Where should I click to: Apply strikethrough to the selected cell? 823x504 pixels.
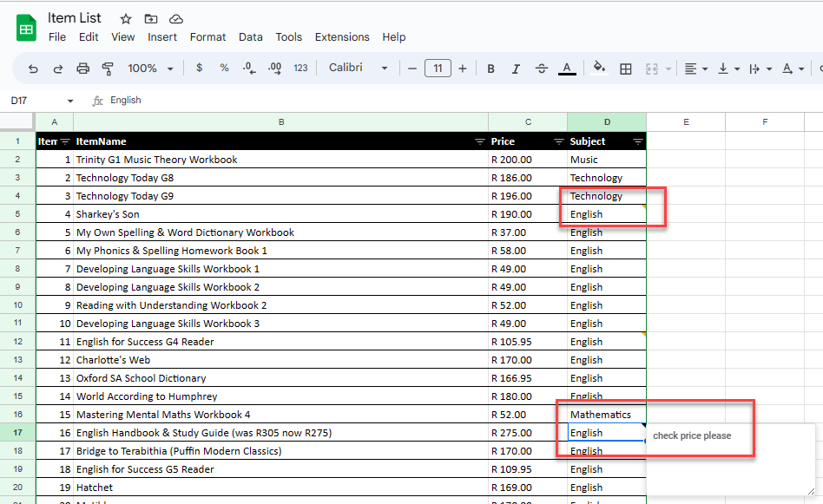pyautogui.click(x=540, y=68)
